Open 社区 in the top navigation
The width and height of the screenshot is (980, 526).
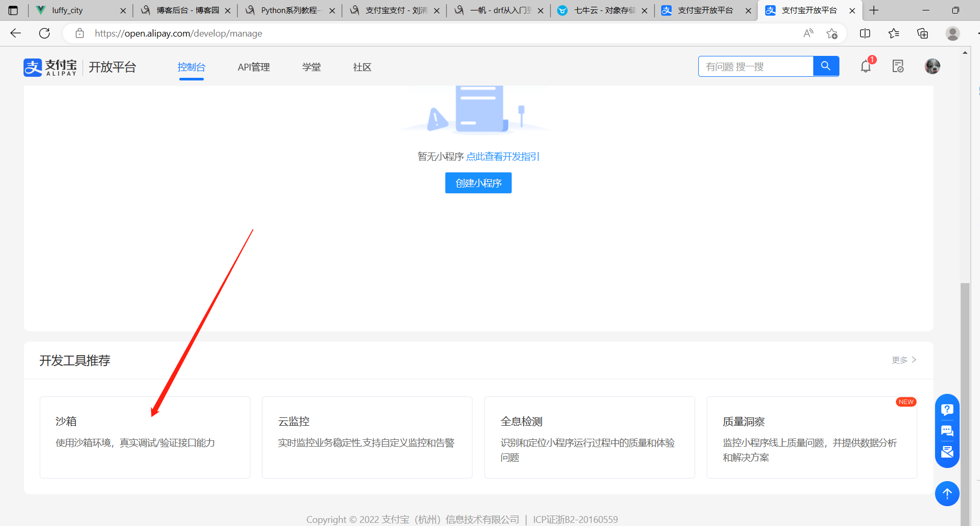pyautogui.click(x=362, y=67)
